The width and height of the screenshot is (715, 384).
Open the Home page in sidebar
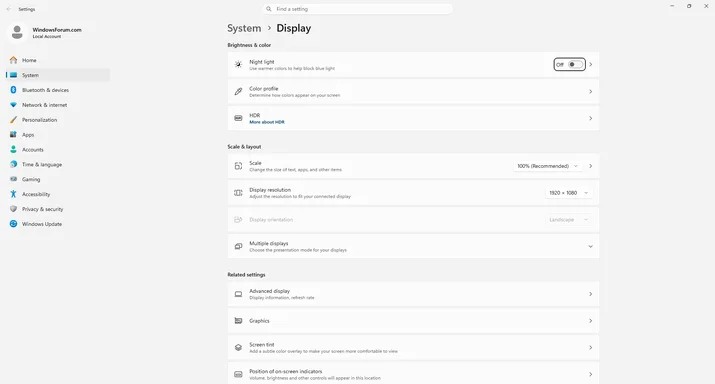[58, 60]
